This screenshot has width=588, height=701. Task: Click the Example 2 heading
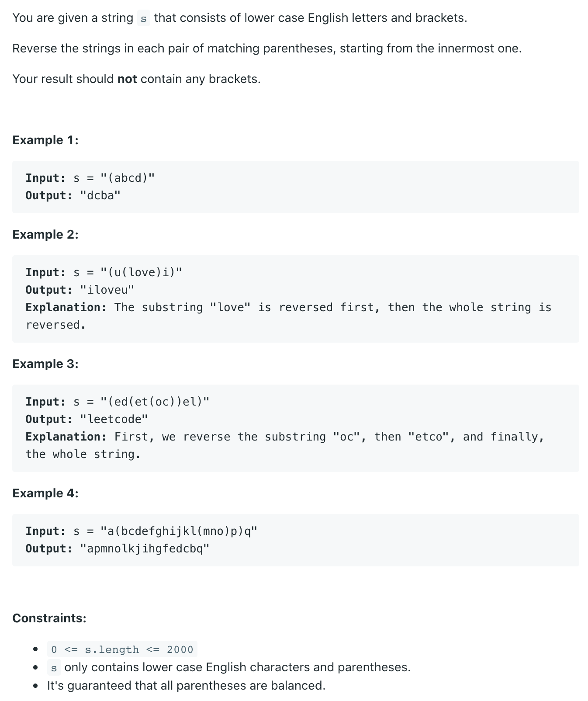[x=45, y=235]
